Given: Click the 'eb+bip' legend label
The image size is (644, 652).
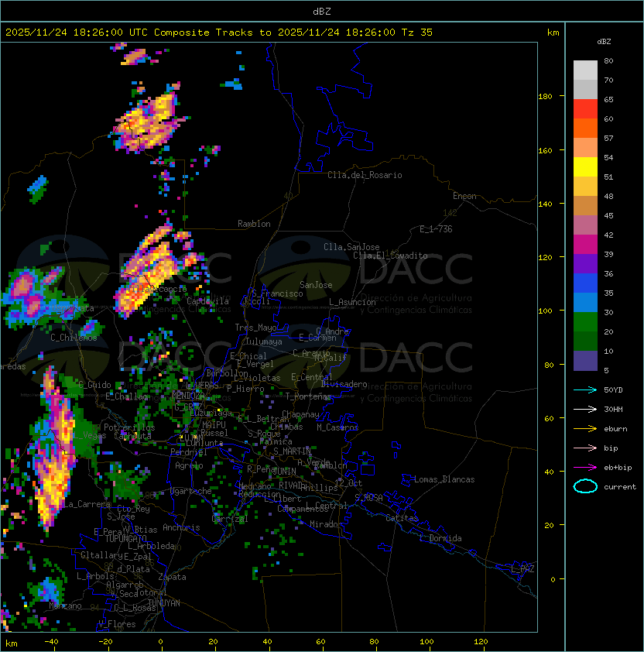Looking at the screenshot, I should (x=618, y=468).
